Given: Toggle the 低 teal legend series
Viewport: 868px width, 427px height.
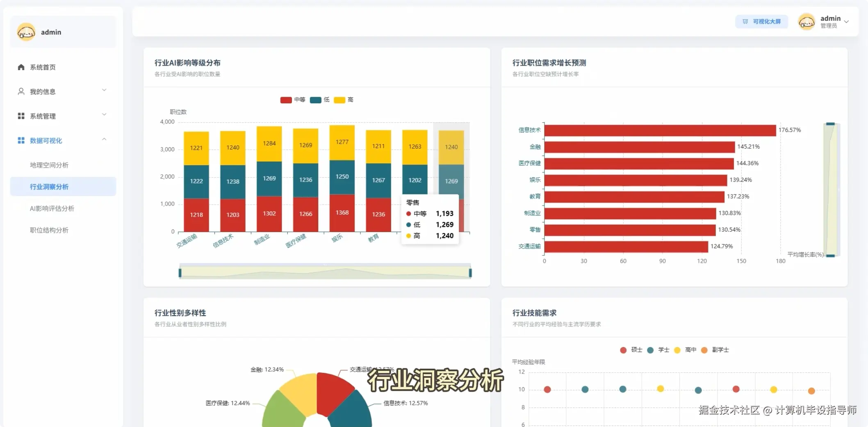Looking at the screenshot, I should [320, 100].
